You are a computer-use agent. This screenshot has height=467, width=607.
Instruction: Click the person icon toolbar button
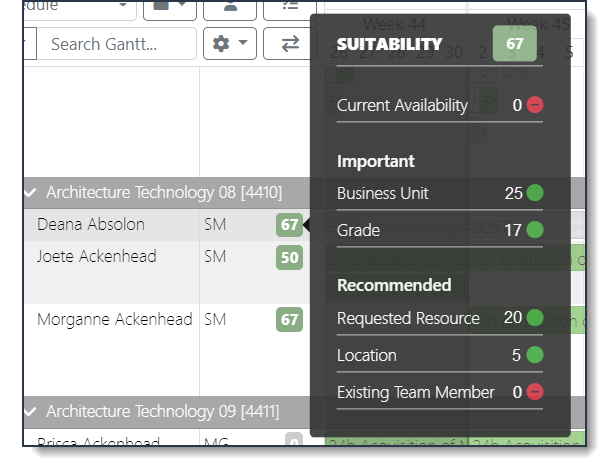(230, 10)
